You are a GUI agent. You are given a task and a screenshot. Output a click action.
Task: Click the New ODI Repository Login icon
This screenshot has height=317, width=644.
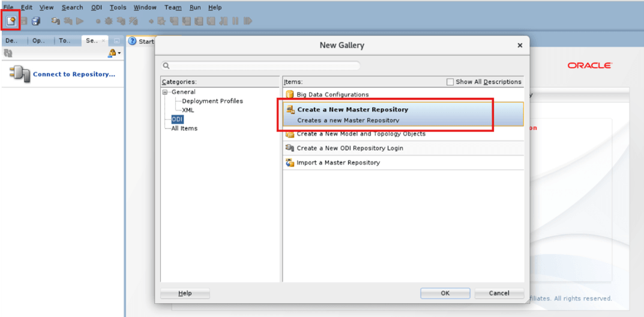click(x=290, y=148)
